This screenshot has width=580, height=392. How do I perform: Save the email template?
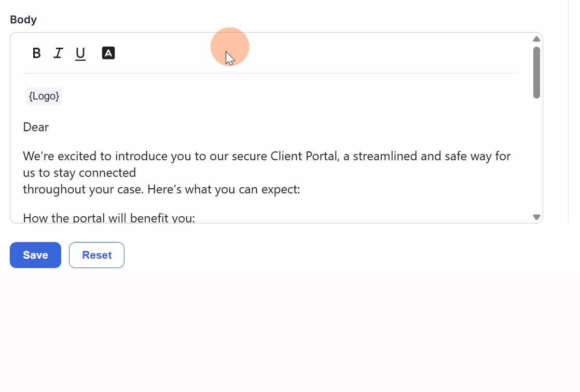(35, 255)
